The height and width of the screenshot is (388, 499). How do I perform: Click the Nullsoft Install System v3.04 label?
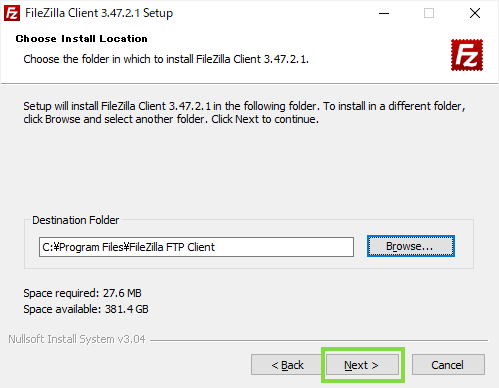click(x=77, y=339)
